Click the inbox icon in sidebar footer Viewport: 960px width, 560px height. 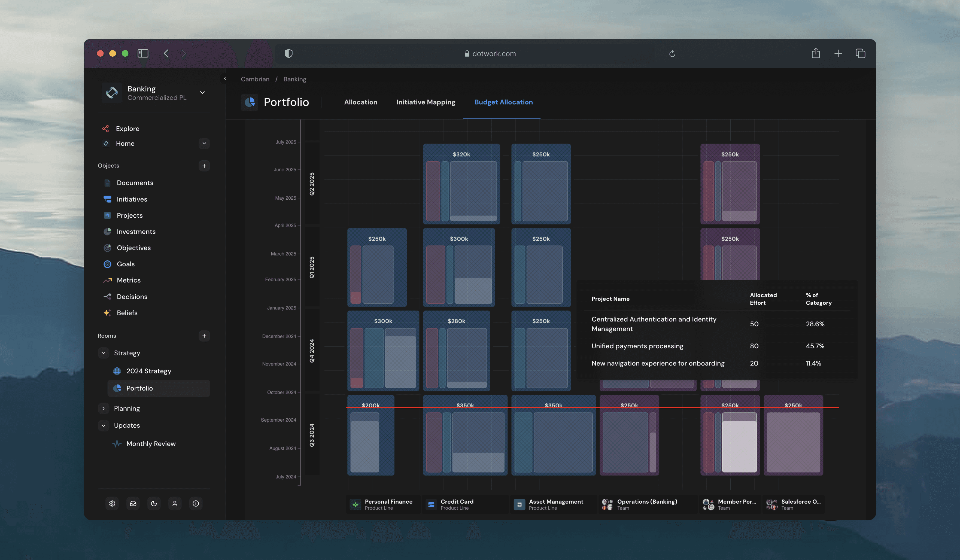point(133,503)
